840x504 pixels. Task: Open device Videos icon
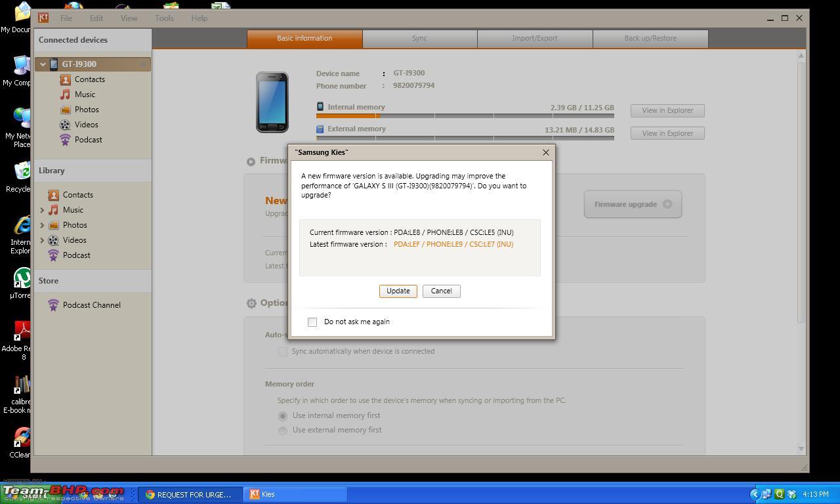65,125
